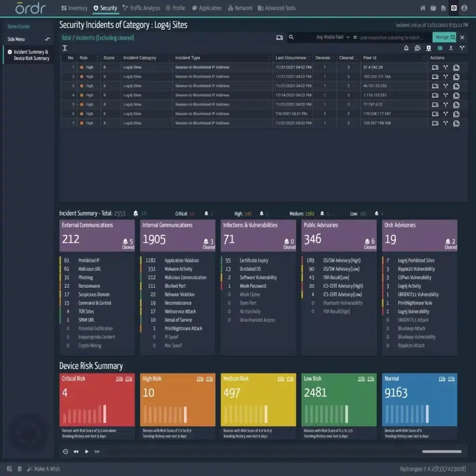Click branch action icon for peer 170.238.117.187

[446, 114]
